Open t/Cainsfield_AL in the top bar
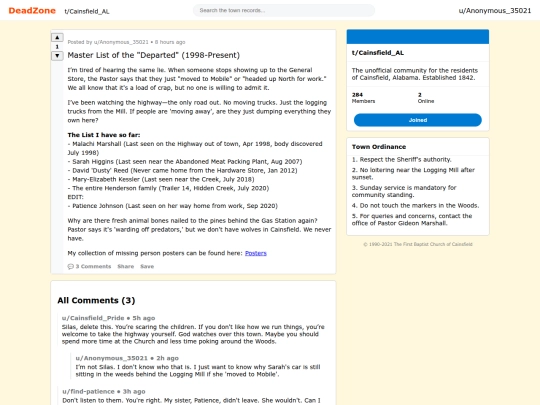Viewport: 540px width, 405px height. (x=87, y=11)
